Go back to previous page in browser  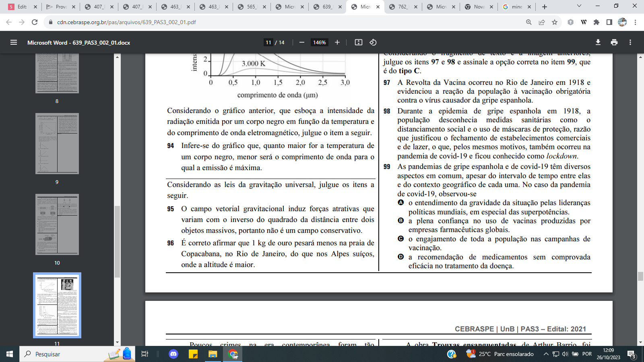pyautogui.click(x=9, y=22)
